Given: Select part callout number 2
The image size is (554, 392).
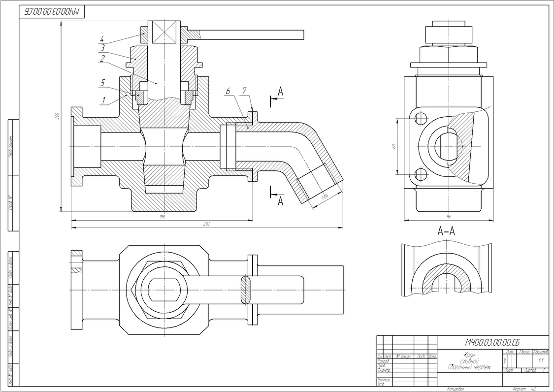Looking at the screenshot, I should [x=102, y=59].
